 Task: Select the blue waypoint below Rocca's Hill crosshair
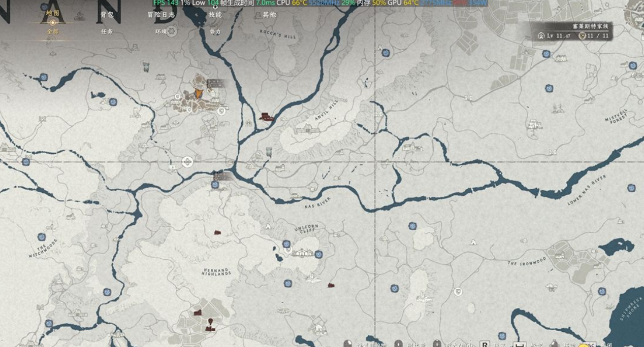(385, 53)
